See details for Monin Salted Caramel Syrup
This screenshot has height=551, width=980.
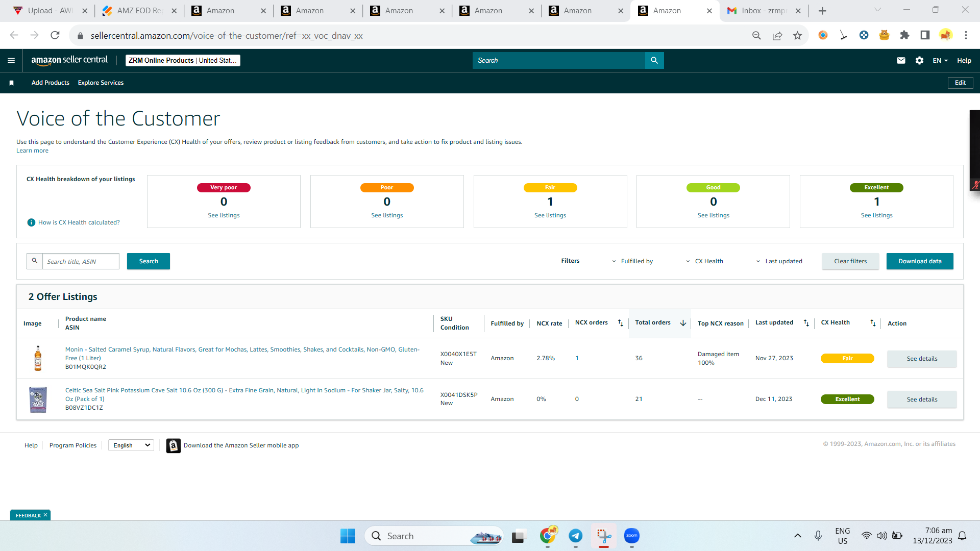click(922, 359)
